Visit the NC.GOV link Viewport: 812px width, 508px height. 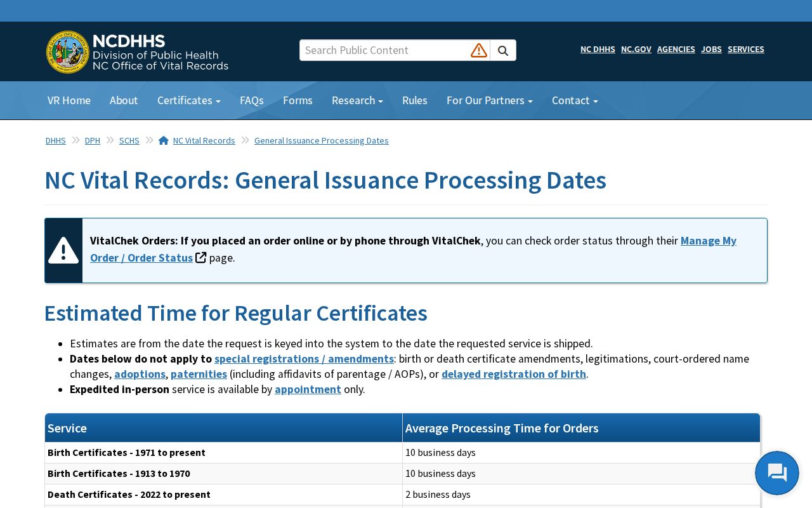pyautogui.click(x=636, y=49)
